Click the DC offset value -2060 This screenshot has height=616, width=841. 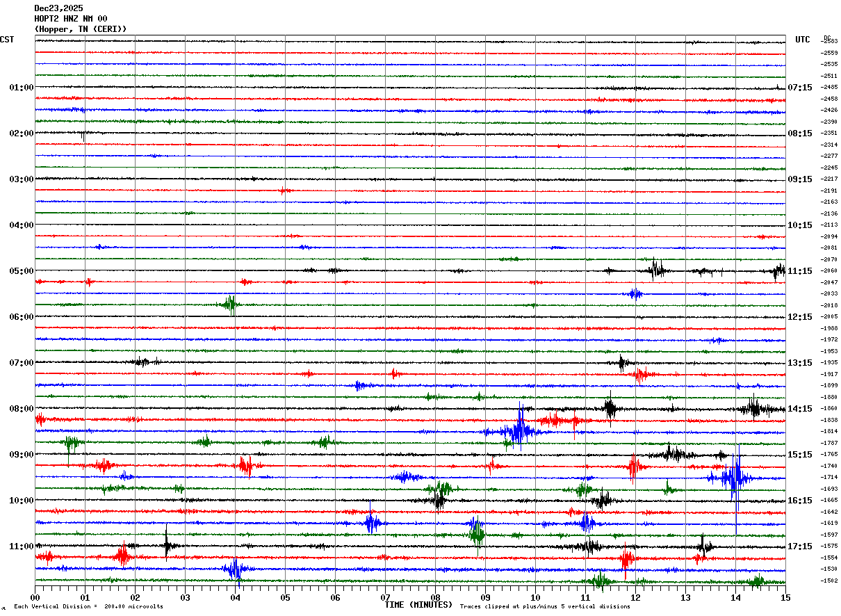point(830,270)
